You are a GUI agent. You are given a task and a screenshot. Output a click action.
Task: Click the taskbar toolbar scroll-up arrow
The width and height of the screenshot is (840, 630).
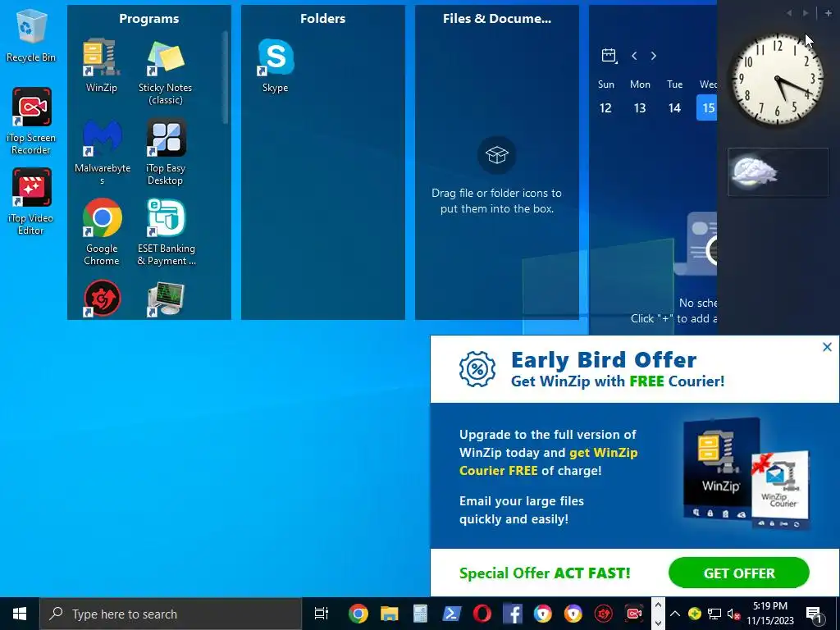click(658, 605)
